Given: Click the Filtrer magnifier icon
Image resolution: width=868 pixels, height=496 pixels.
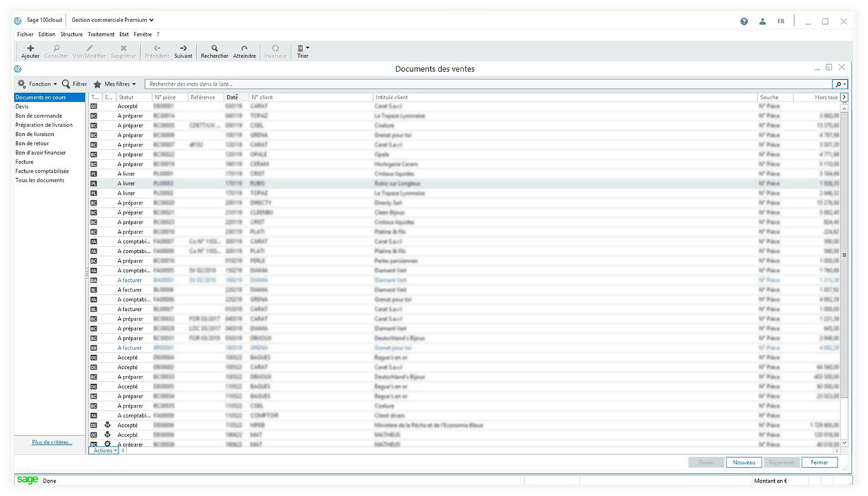Looking at the screenshot, I should [x=66, y=84].
